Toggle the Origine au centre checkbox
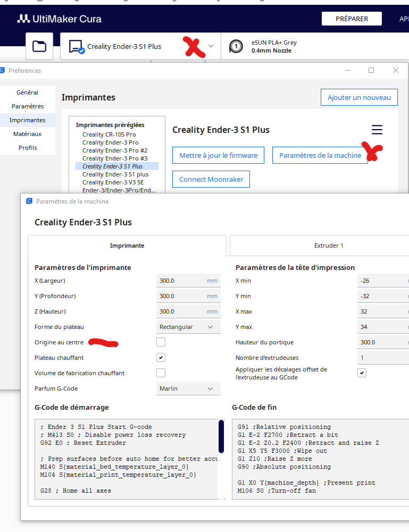Image resolution: width=409 pixels, height=532 pixels. pyautogui.click(x=161, y=342)
